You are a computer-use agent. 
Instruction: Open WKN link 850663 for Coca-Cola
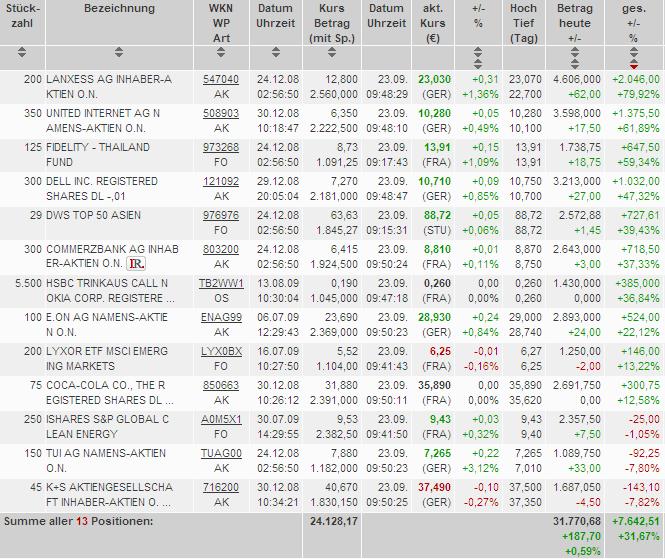click(x=221, y=385)
